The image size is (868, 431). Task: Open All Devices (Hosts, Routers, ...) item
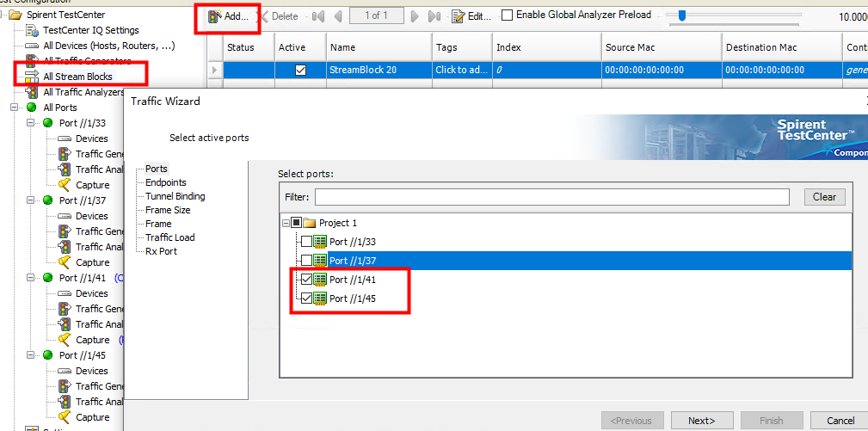[x=109, y=46]
